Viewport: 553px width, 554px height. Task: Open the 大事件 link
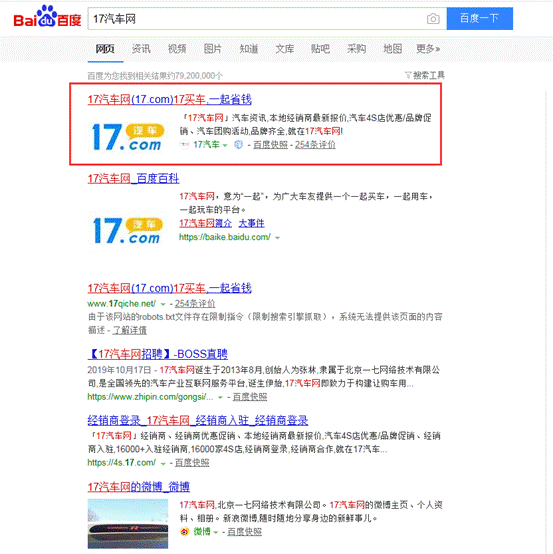(251, 223)
